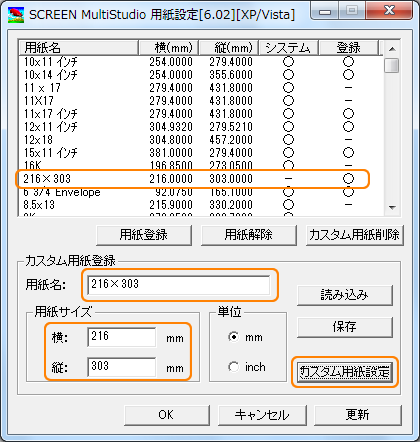Select the 11X17 paper row
Screen dimensions: 420x442
point(200,101)
